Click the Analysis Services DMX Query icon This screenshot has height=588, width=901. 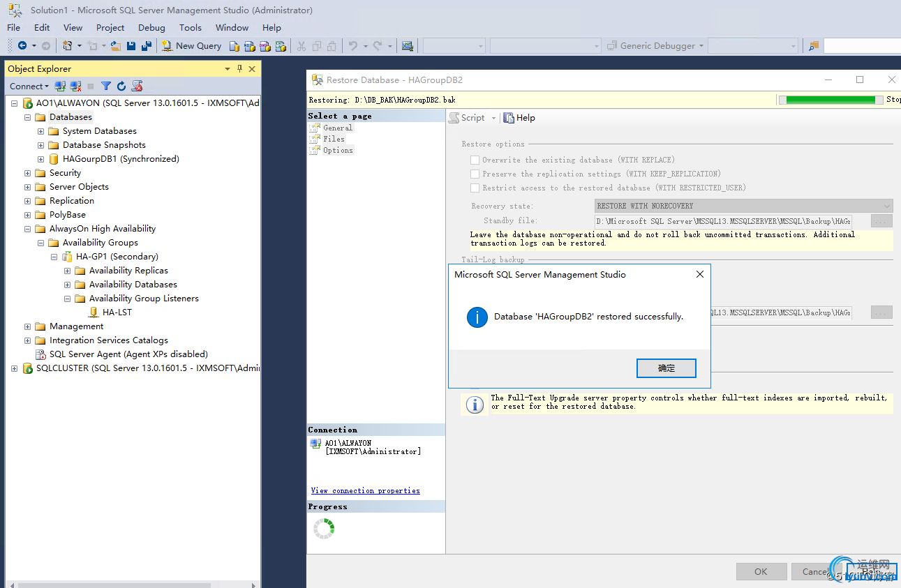pyautogui.click(x=265, y=46)
